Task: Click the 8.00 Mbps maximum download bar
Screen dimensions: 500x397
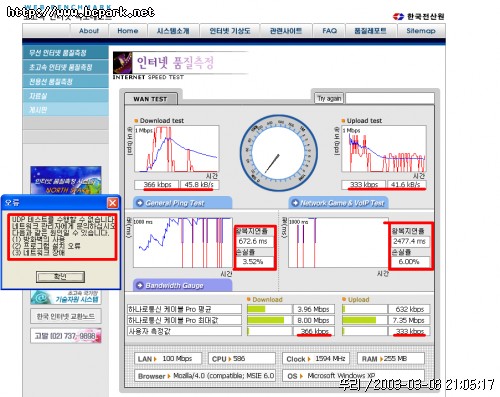Action: [269, 320]
